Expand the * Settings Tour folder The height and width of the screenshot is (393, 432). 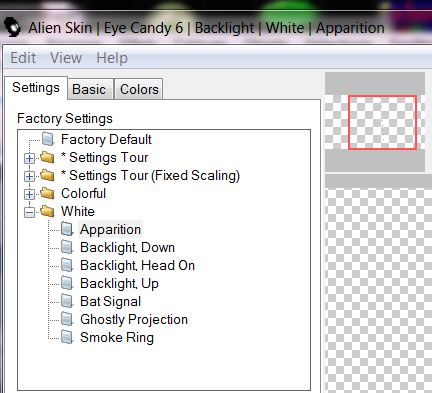pyautogui.click(x=30, y=158)
